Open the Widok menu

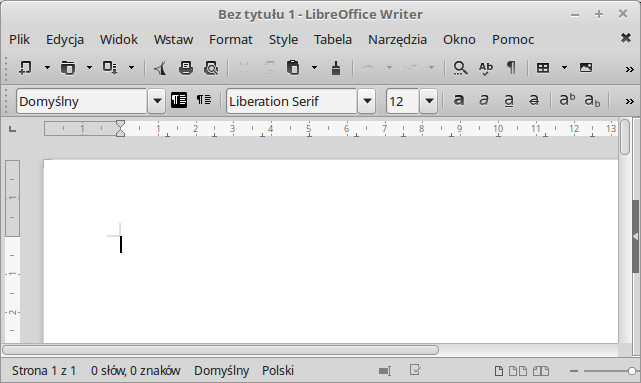tap(119, 40)
